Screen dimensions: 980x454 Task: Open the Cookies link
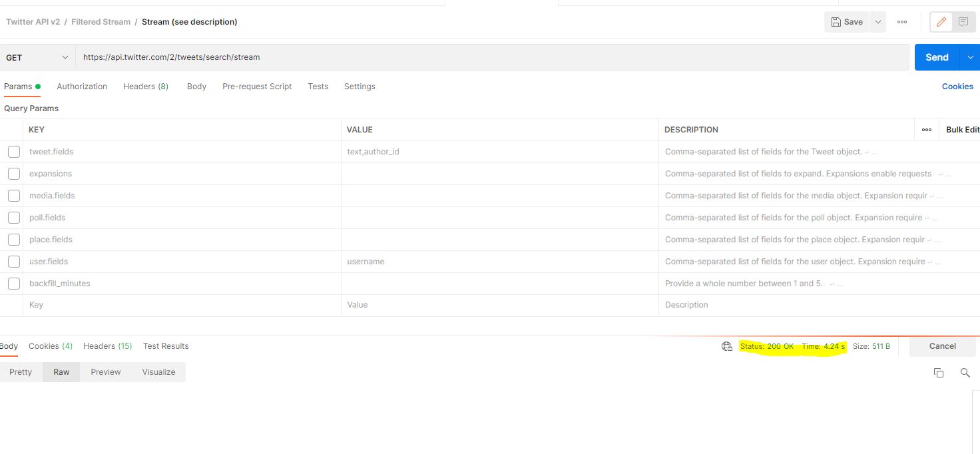coord(957,87)
